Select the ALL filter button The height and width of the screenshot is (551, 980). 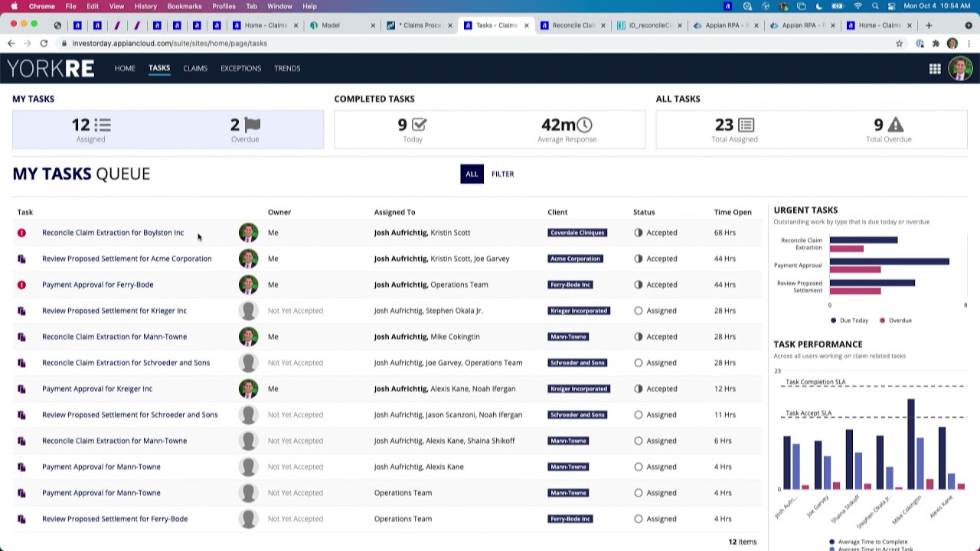pos(472,174)
